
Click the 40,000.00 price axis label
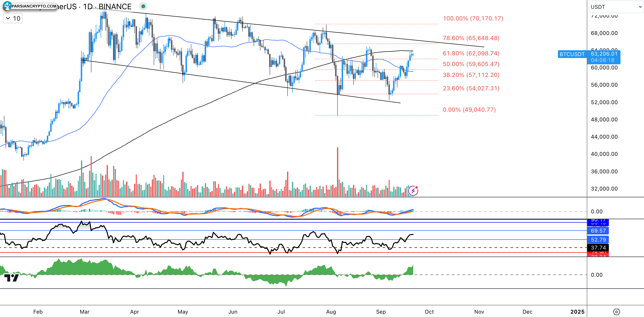click(x=604, y=154)
